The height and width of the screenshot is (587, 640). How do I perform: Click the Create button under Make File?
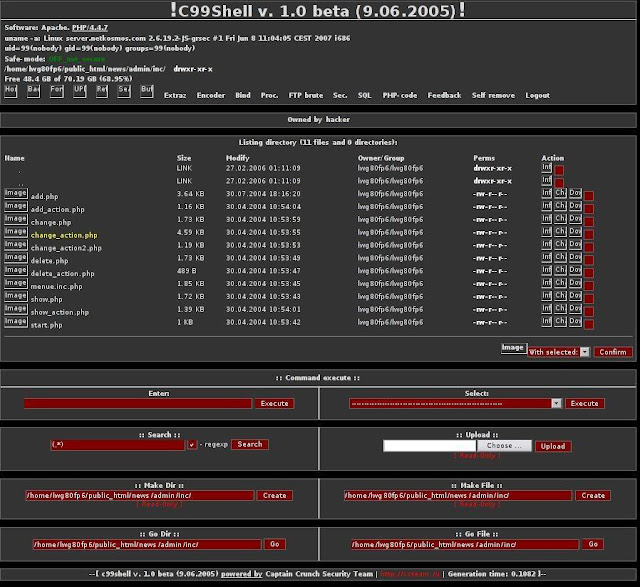(593, 495)
